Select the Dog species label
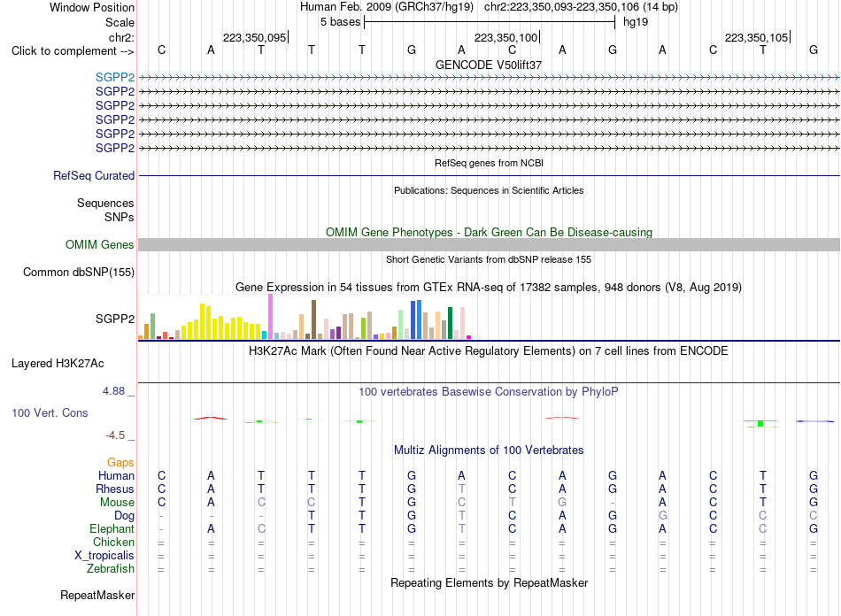Viewport: 841px width, 616px height. [124, 516]
